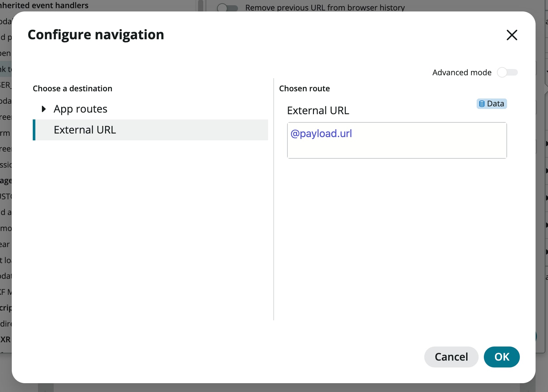Select the @payload.url token text
The image size is (548, 392).
click(x=321, y=134)
